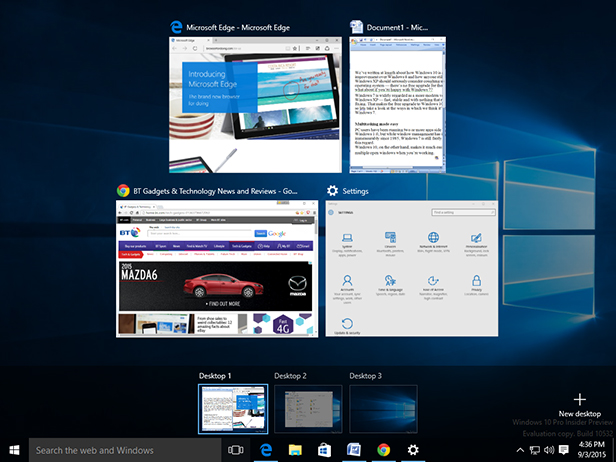The width and height of the screenshot is (616, 462).
Task: Click FIND OUT MORE on Mazda ad
Action: (x=223, y=304)
